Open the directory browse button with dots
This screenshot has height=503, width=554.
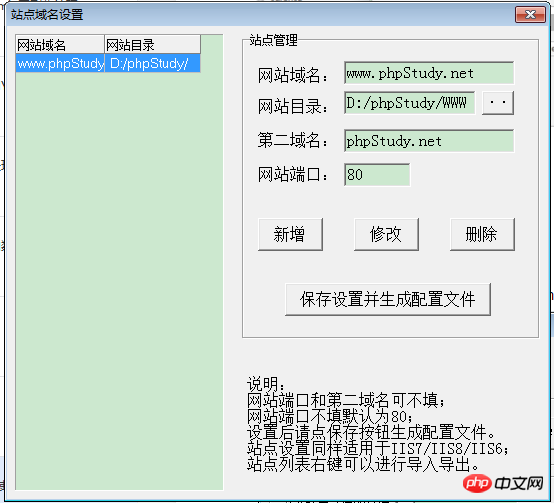tap(498, 103)
